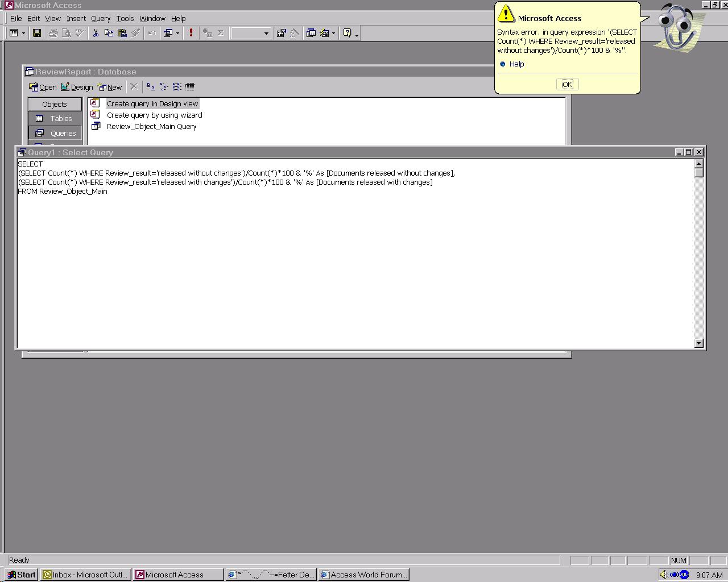The image size is (728, 582).
Task: Switch database window to Small Icons view
Action: click(x=164, y=86)
